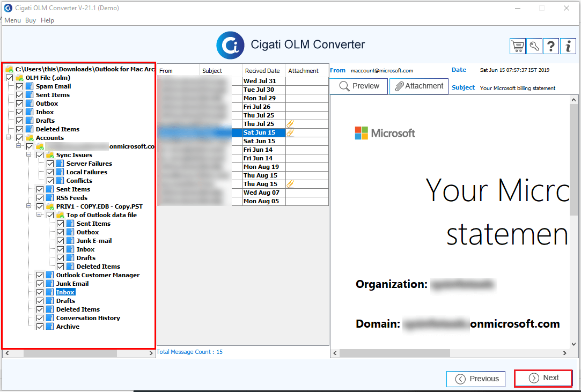Toggle the Deleted Items checkbox under OLM File
Screen dimensions: 581x392
(x=20, y=129)
